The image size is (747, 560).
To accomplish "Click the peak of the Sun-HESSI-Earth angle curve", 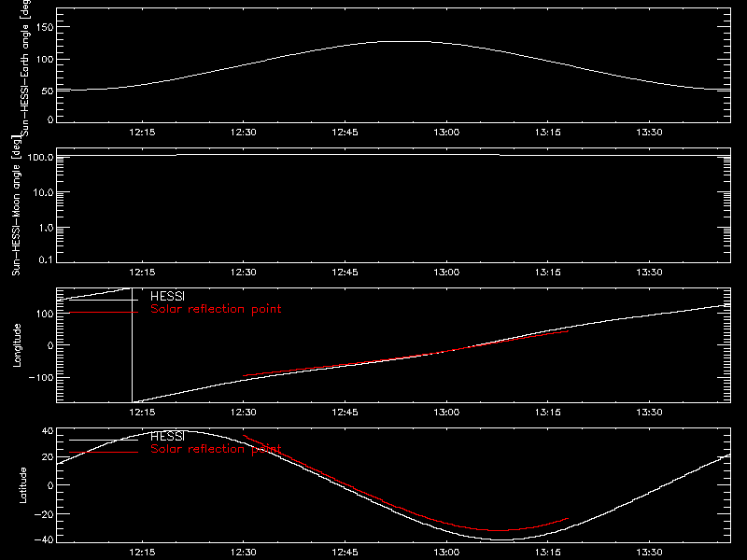I will (x=405, y=41).
